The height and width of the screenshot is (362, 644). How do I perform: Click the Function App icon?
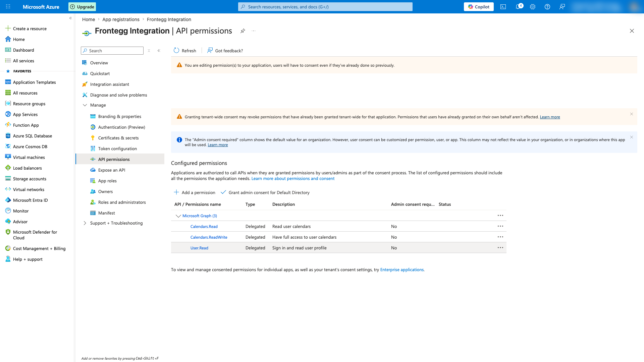8,125
